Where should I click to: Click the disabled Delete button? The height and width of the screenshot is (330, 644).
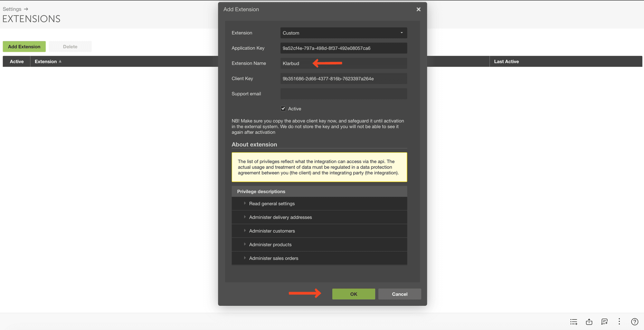click(70, 46)
